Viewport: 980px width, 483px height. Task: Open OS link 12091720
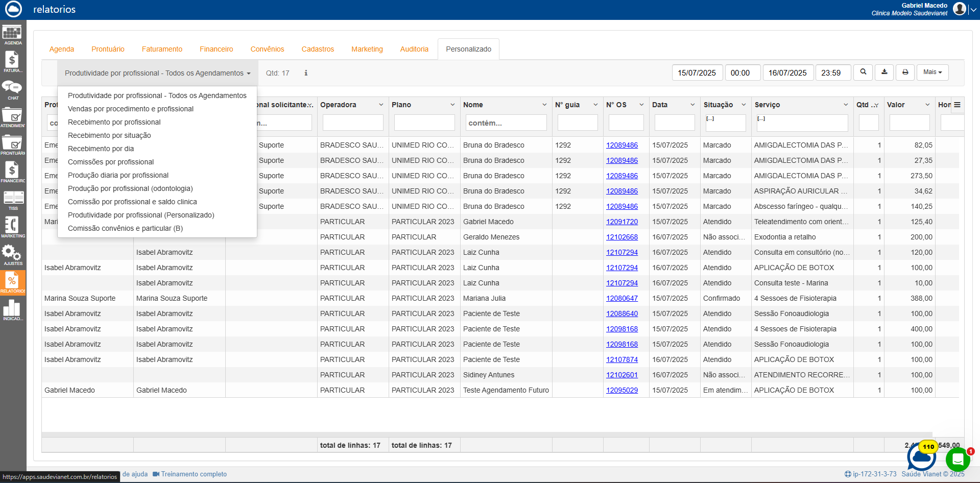(622, 222)
